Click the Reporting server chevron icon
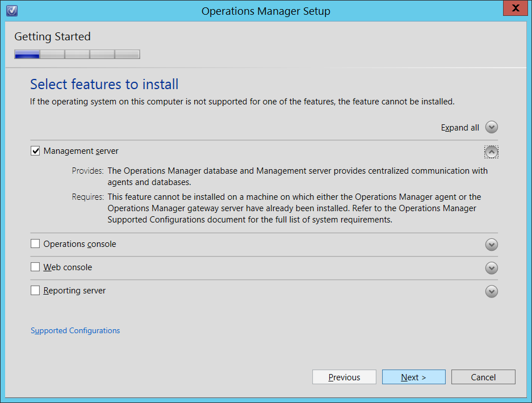 pyautogui.click(x=491, y=291)
